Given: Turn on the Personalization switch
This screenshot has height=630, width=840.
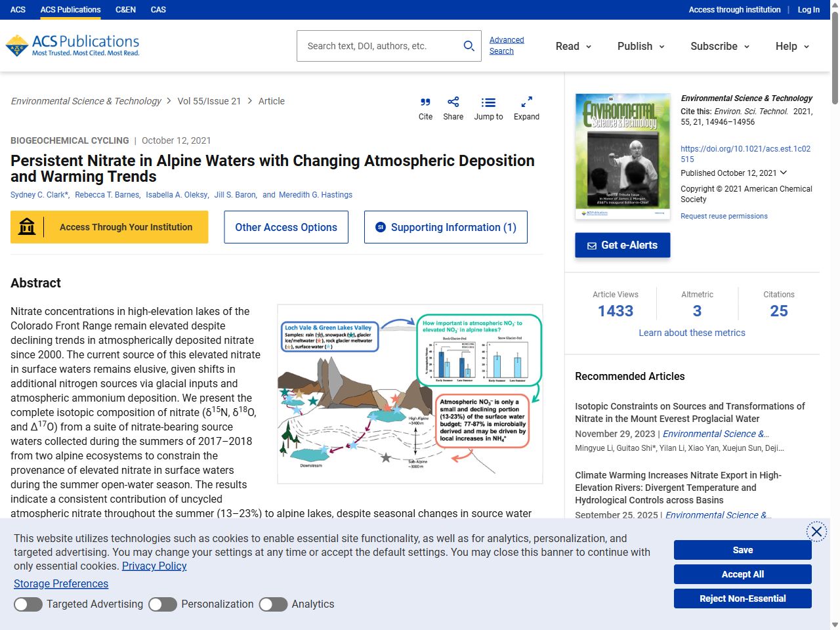Looking at the screenshot, I should coord(163,604).
